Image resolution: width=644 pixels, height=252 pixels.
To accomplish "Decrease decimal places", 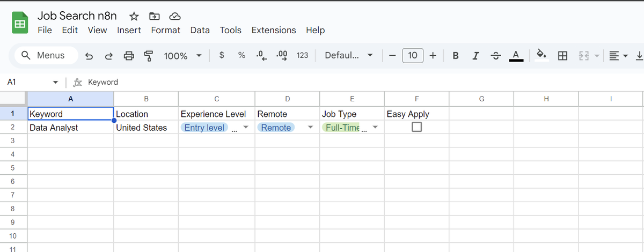I will coord(262,55).
